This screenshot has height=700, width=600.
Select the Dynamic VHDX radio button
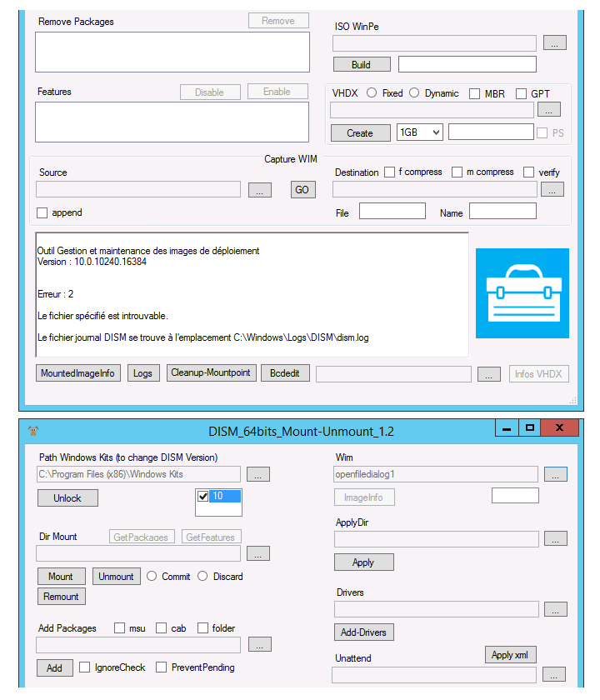(x=414, y=92)
